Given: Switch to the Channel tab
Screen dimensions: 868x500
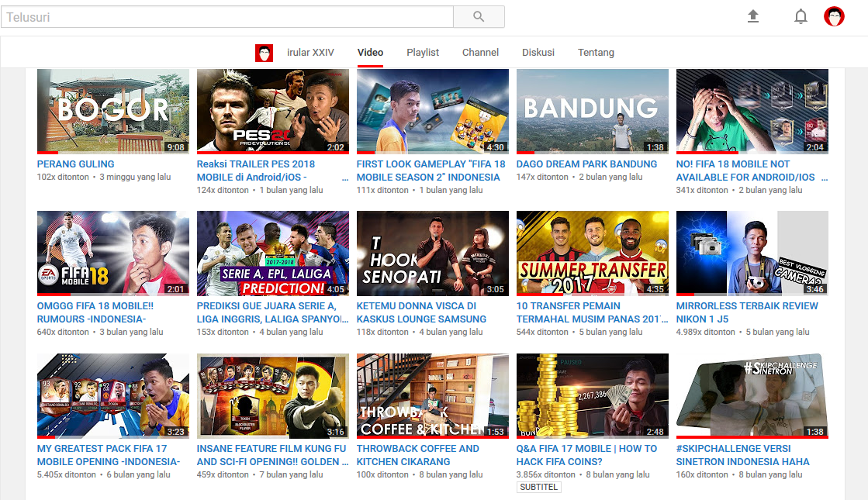Looking at the screenshot, I should pyautogui.click(x=480, y=53).
